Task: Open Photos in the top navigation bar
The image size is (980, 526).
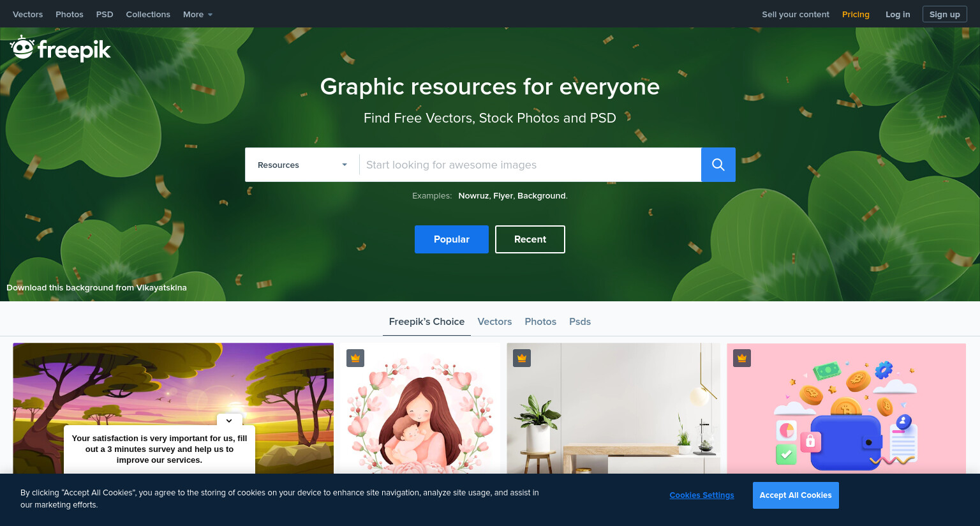Action: [70, 14]
